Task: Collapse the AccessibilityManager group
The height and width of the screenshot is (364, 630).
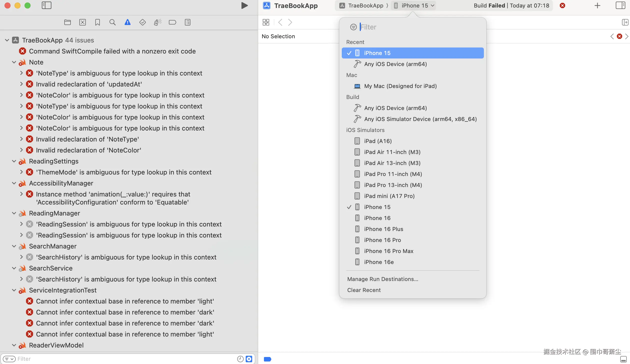Action: (x=14, y=183)
